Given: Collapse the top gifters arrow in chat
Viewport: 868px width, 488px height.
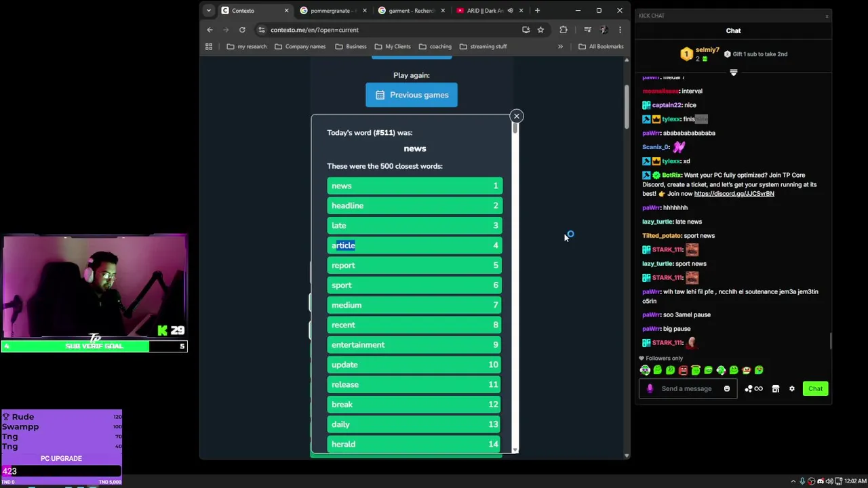Looking at the screenshot, I should coord(733,73).
